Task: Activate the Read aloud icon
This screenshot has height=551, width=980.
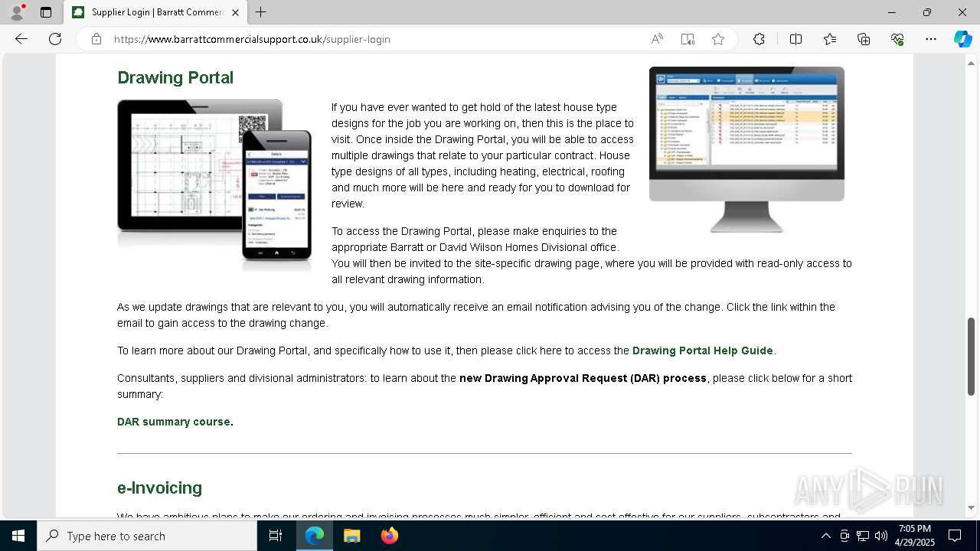Action: pyautogui.click(x=657, y=39)
